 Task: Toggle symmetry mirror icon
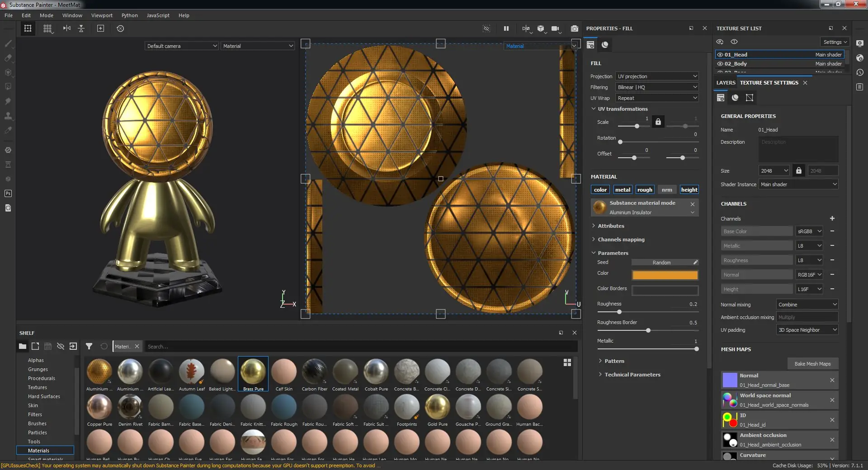coord(67,28)
